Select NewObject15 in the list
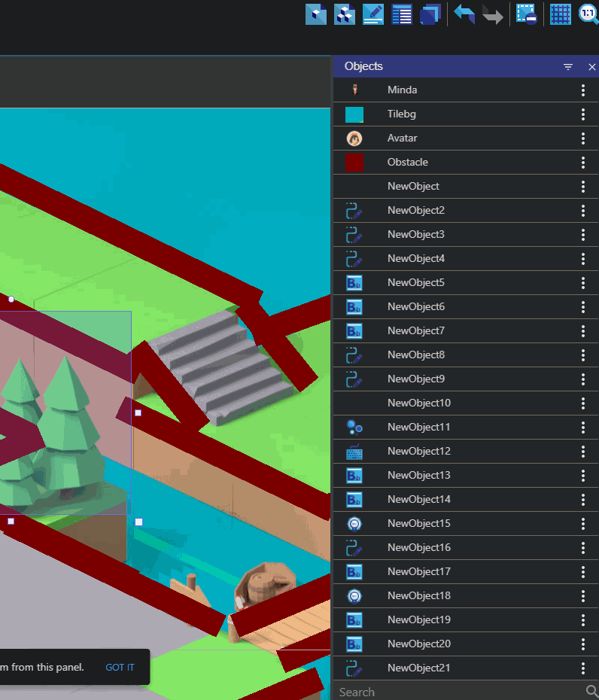599x700 pixels. [466, 524]
